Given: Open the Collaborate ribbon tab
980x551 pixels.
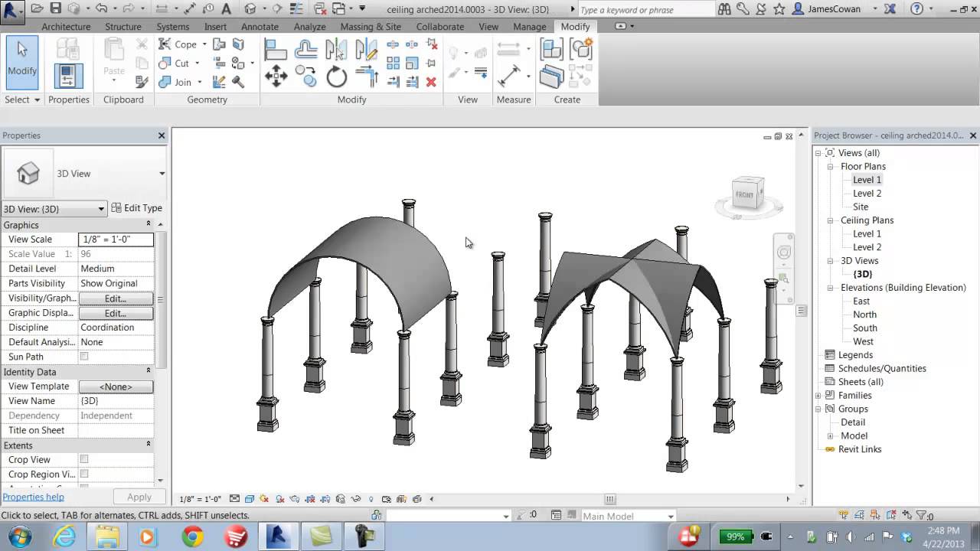Looking at the screenshot, I should pos(439,26).
